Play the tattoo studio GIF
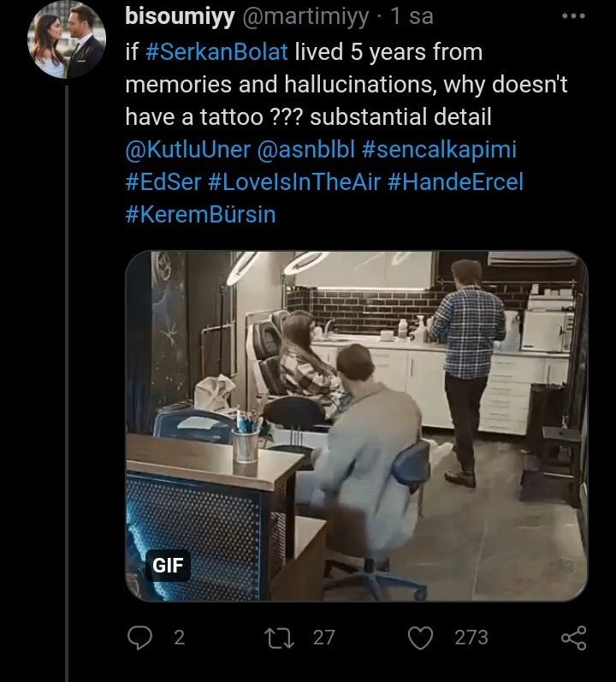The height and width of the screenshot is (682, 616). coord(356,425)
